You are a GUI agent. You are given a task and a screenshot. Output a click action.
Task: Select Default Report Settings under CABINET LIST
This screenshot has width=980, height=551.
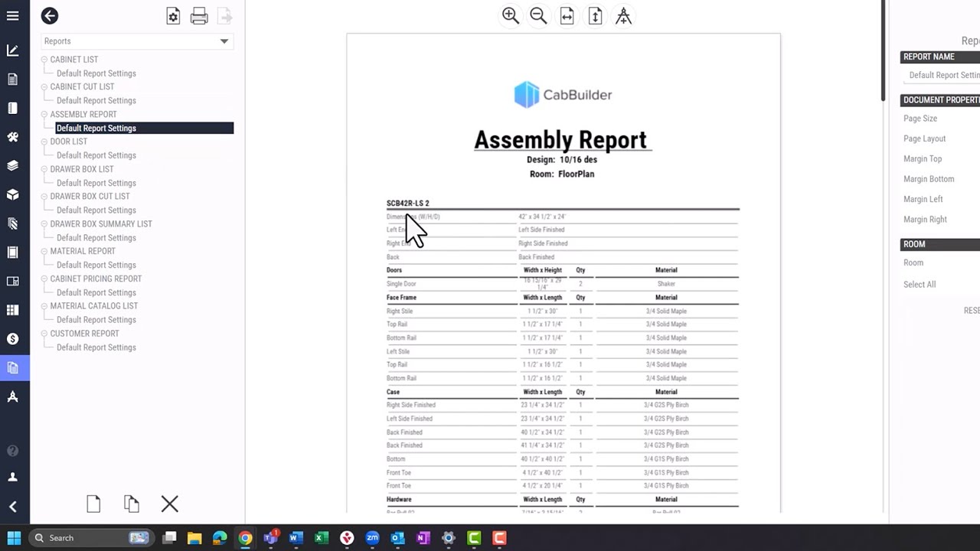(x=96, y=73)
